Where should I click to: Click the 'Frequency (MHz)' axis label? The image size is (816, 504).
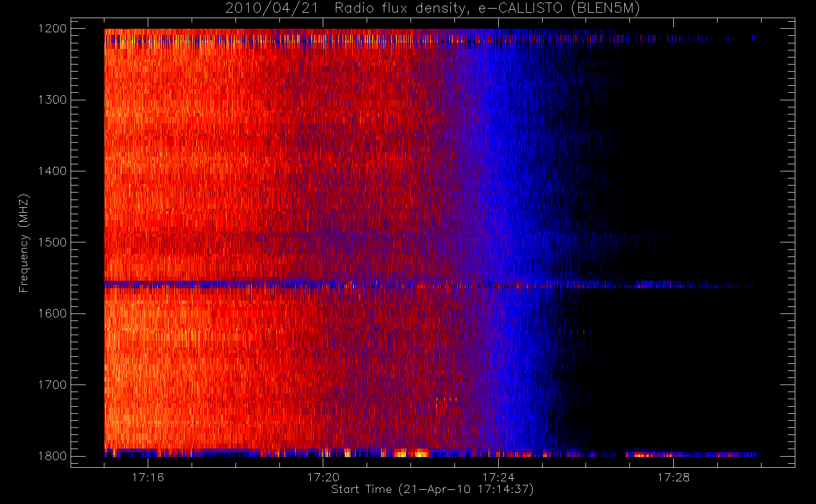pyautogui.click(x=24, y=243)
